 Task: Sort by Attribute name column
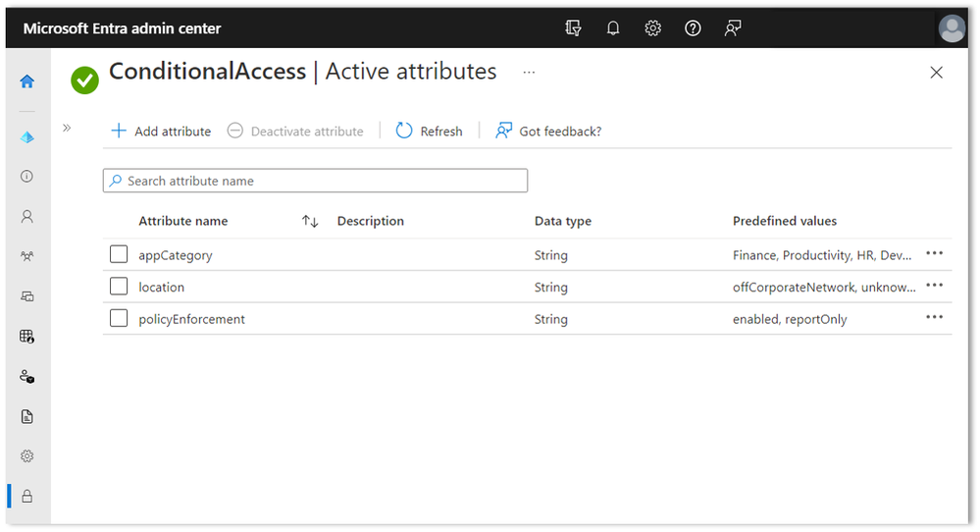tap(310, 222)
